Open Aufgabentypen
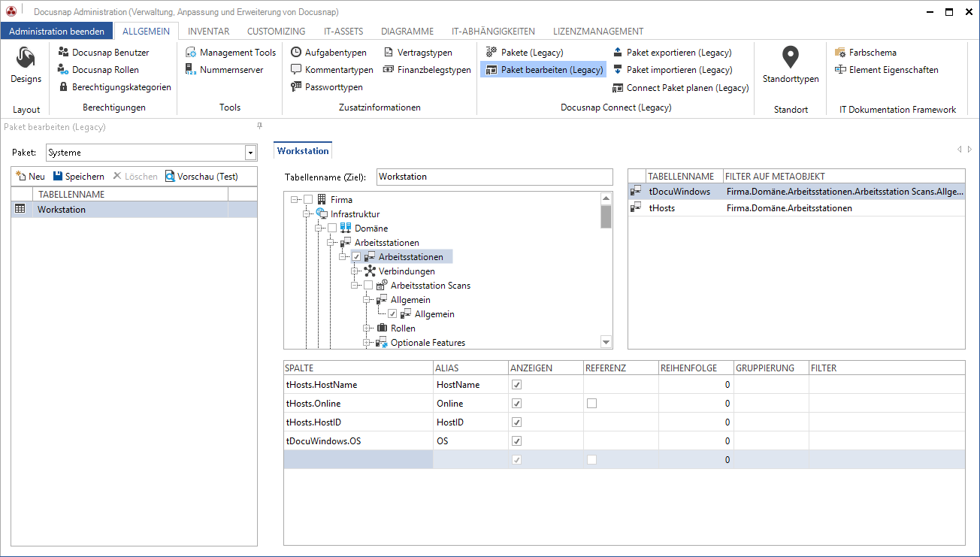The width and height of the screenshot is (980, 557). [x=328, y=53]
